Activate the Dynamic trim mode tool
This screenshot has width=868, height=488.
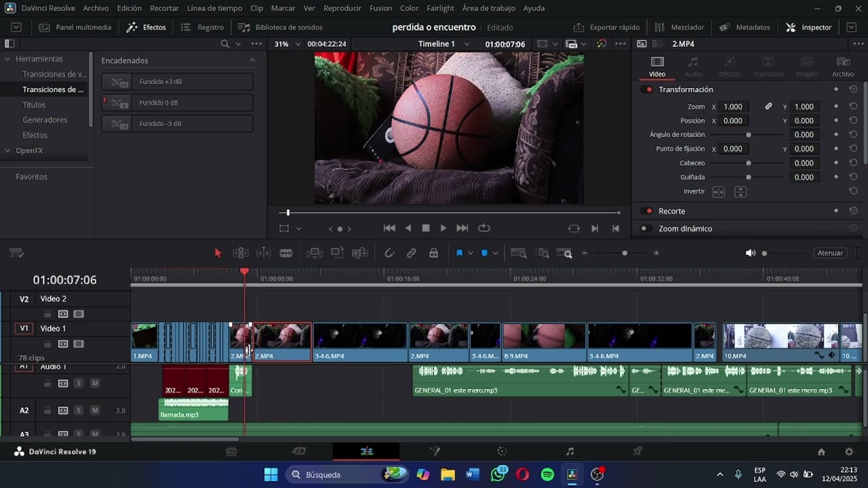(x=264, y=253)
